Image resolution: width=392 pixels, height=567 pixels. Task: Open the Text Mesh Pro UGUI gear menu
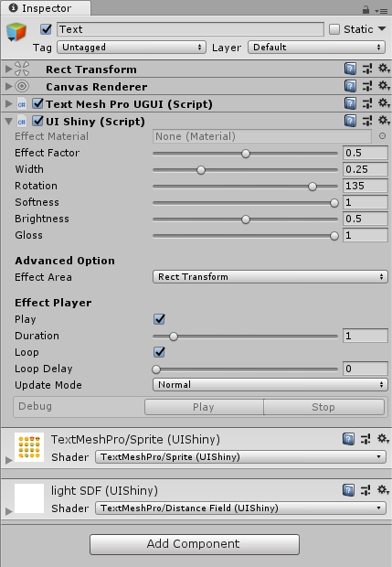[x=384, y=103]
